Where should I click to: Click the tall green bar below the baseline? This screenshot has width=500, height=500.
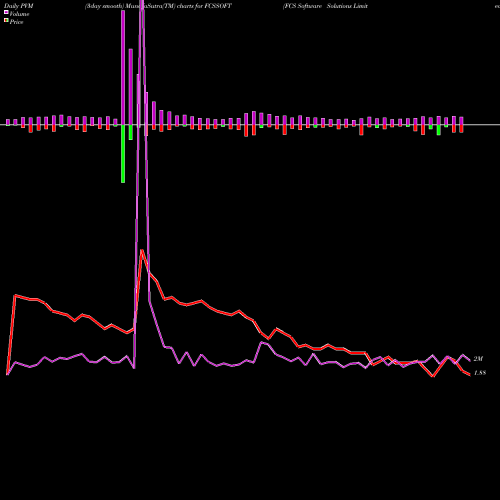coord(123,154)
